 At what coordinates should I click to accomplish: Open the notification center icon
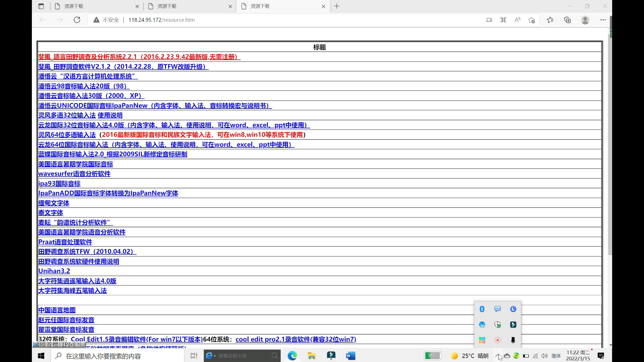[601, 356]
